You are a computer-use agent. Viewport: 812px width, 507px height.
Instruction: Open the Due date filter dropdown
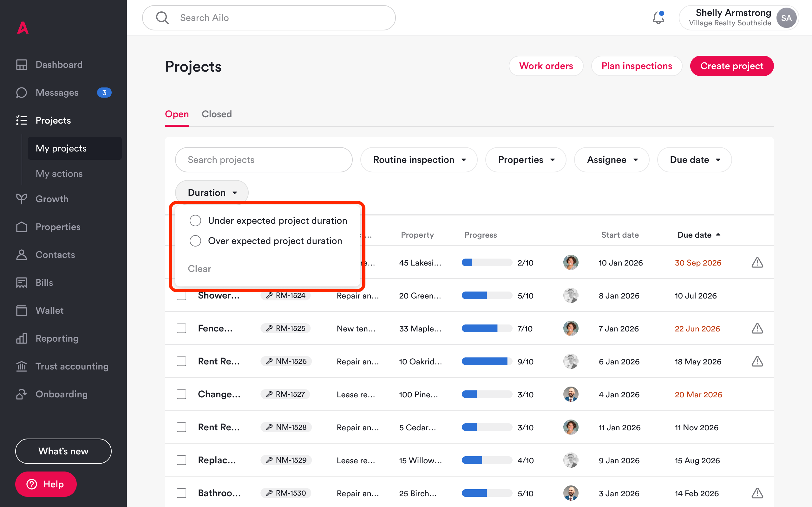click(x=694, y=160)
